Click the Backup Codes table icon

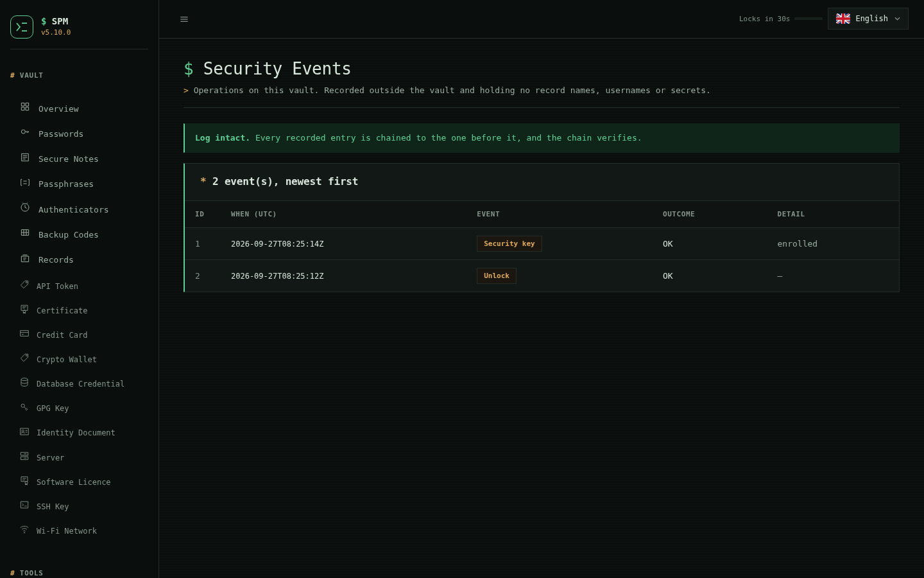(25, 232)
